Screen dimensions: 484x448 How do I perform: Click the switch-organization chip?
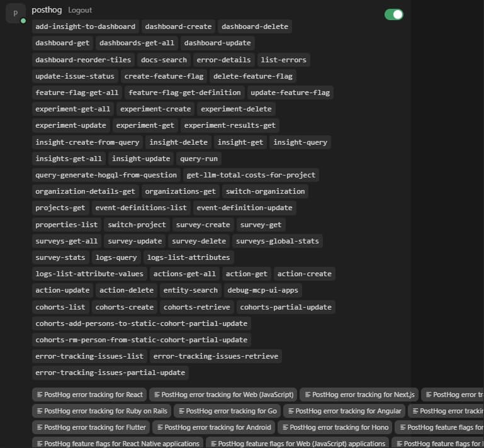coord(266,191)
